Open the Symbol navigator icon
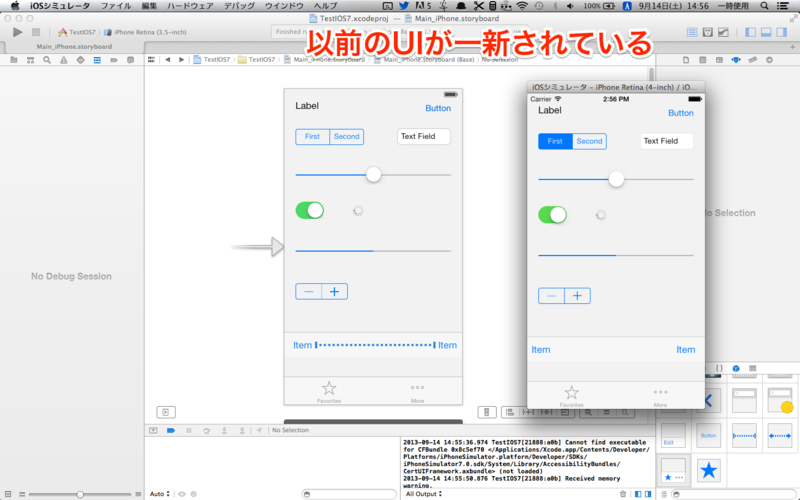 click(x=31, y=60)
